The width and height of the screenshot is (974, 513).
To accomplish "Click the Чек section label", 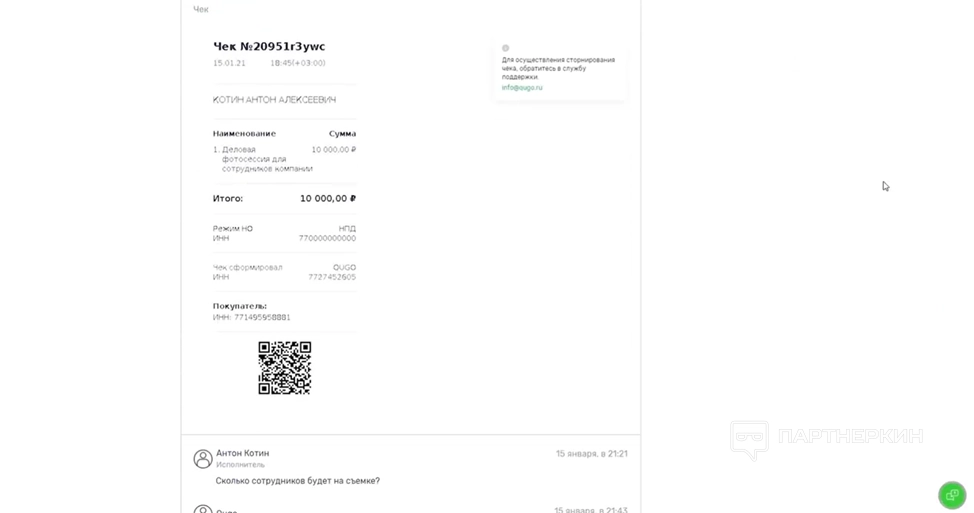I will click(201, 9).
